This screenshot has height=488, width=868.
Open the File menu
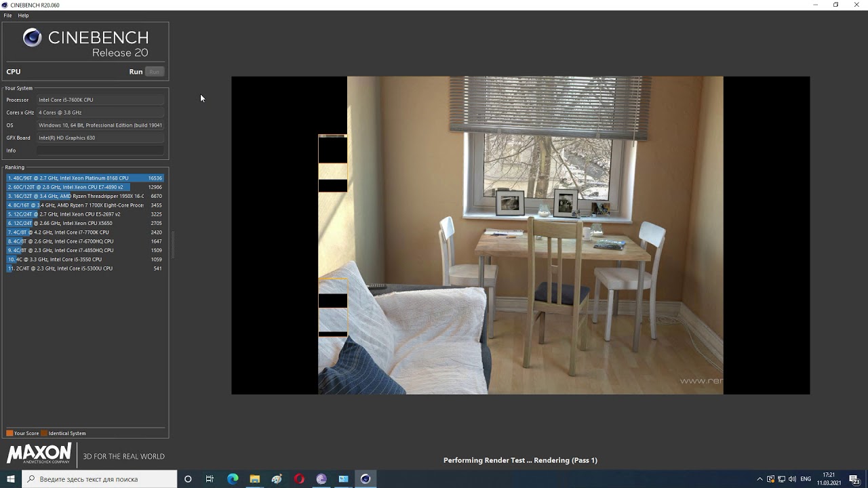point(7,16)
